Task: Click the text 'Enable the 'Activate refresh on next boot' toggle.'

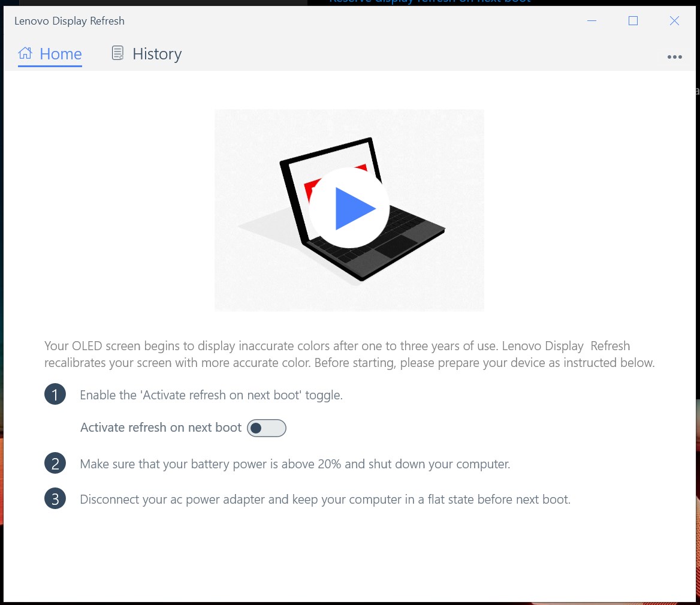Action: (x=211, y=395)
